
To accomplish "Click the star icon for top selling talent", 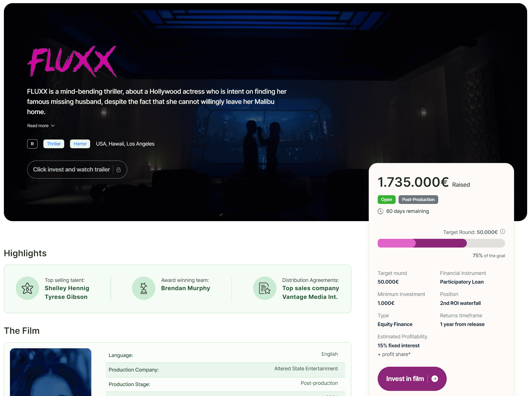I will [27, 288].
